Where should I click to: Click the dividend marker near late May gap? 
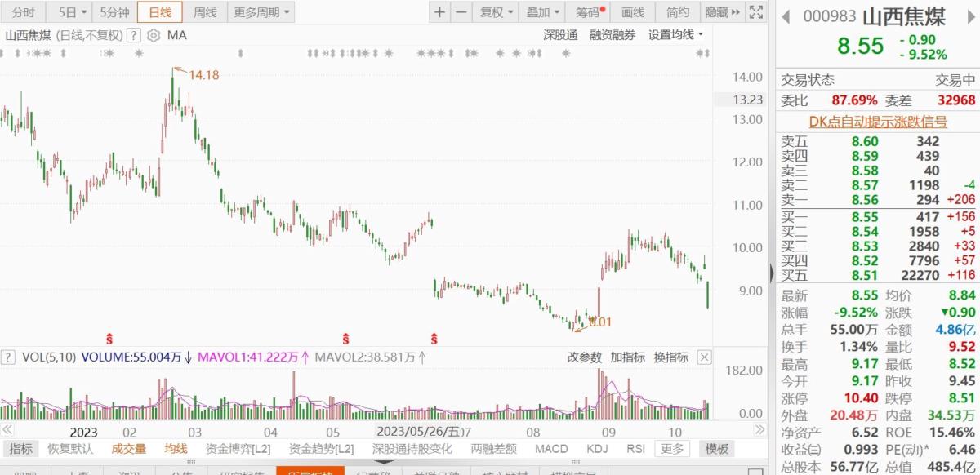pos(434,337)
